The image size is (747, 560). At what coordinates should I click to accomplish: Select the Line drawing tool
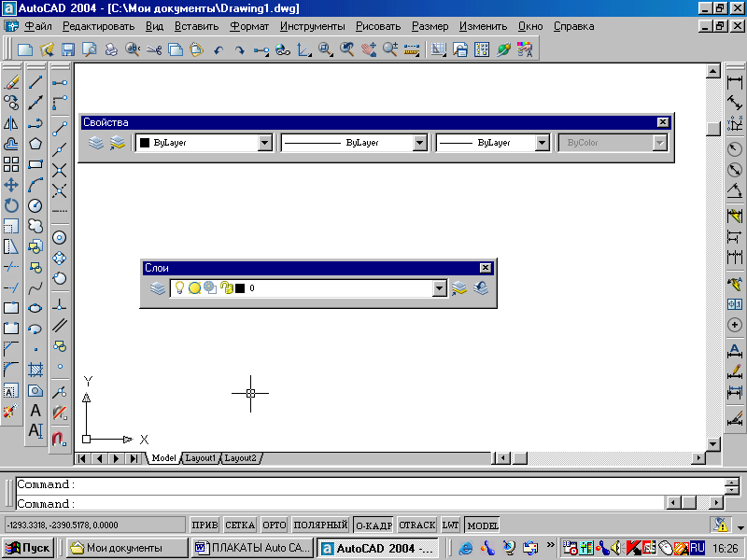35,82
